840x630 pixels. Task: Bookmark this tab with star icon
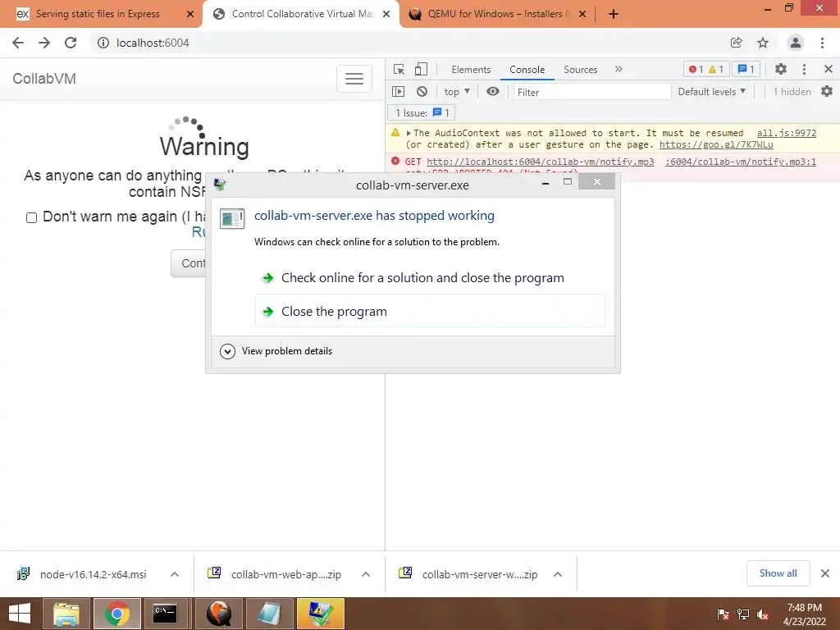[763, 43]
